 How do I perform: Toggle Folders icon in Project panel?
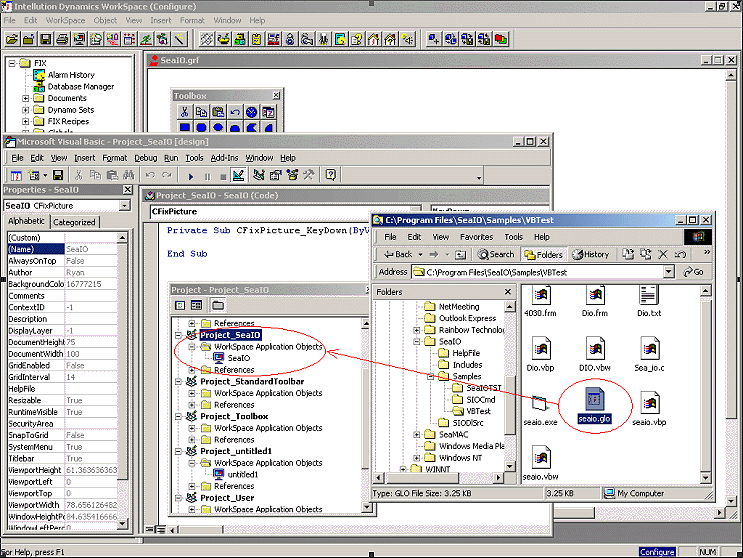[217, 305]
